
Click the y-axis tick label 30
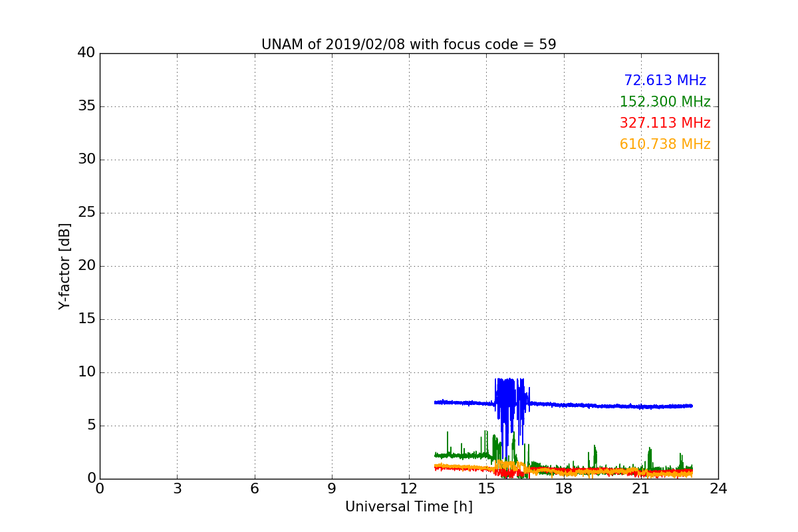pos(86,160)
